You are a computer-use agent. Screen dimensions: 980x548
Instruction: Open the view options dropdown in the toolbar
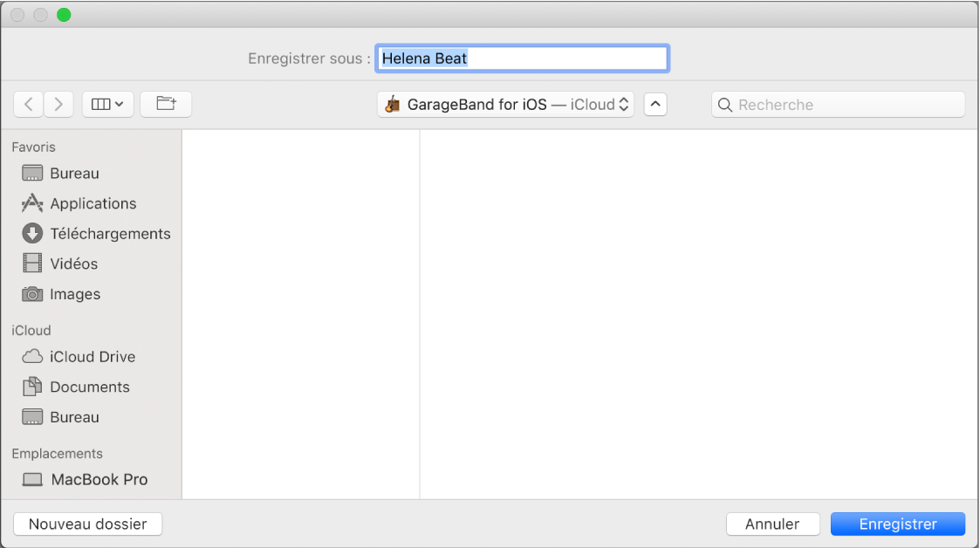pos(107,104)
